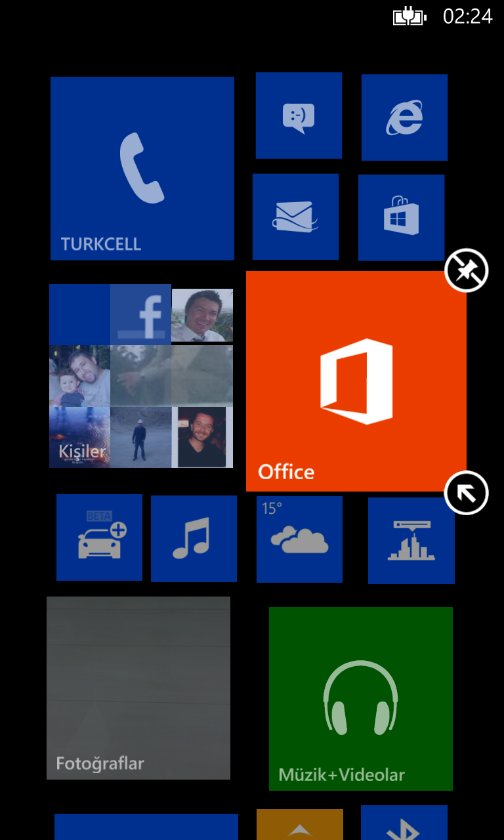Image resolution: width=504 pixels, height=840 pixels.
Task: Tap the resize arrow on Office tile
Action: (x=467, y=493)
